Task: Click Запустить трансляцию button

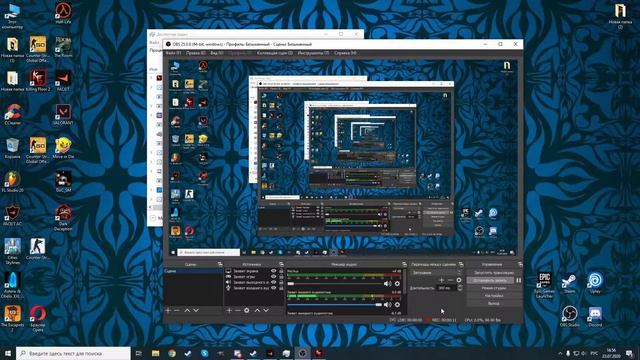Action: point(494,273)
